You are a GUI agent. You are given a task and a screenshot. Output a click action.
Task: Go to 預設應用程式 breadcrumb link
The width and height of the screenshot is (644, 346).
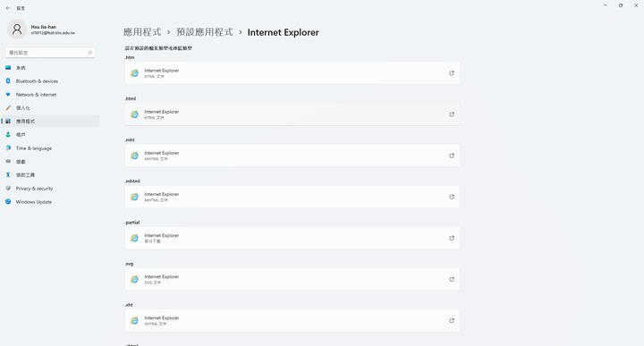click(205, 32)
